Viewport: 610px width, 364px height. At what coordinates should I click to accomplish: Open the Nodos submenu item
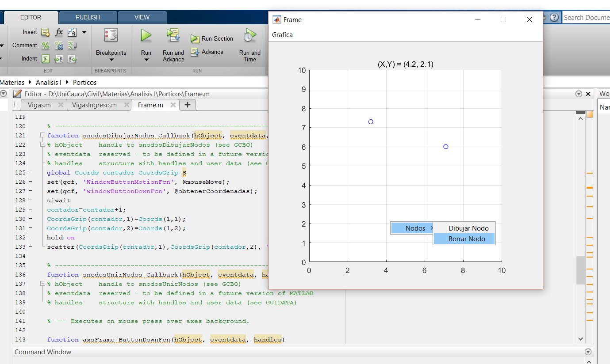[x=411, y=228]
